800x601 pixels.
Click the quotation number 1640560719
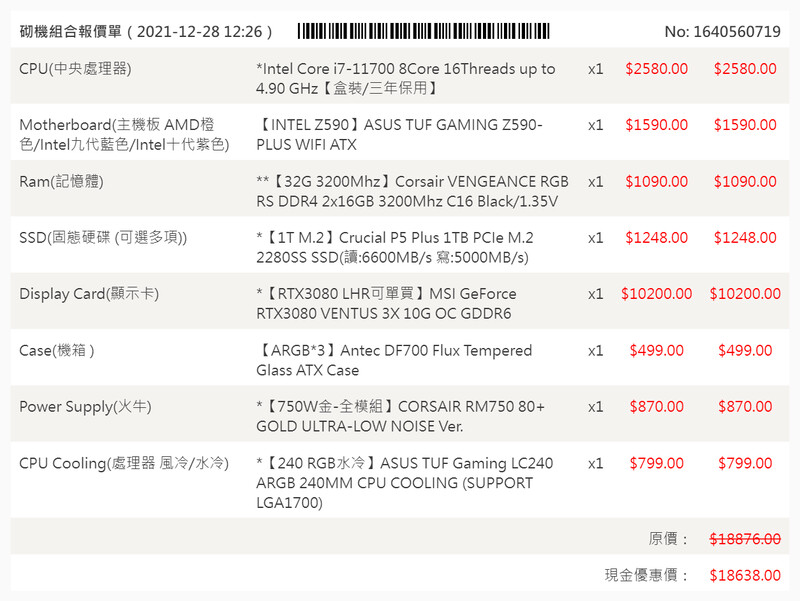(x=722, y=31)
